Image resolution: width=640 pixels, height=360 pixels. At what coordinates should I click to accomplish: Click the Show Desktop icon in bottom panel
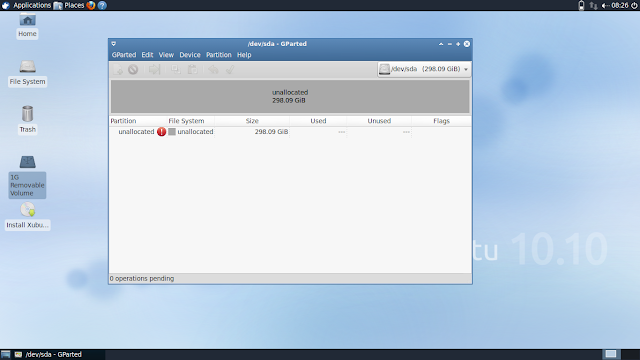pos(5,354)
